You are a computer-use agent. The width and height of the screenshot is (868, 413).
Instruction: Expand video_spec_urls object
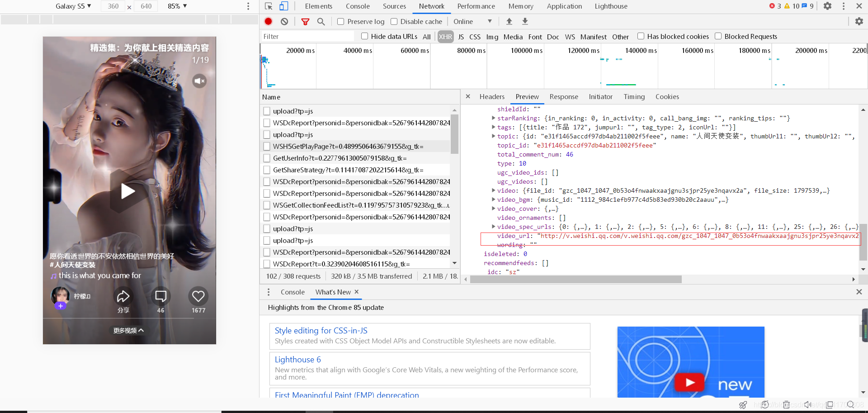tap(493, 227)
